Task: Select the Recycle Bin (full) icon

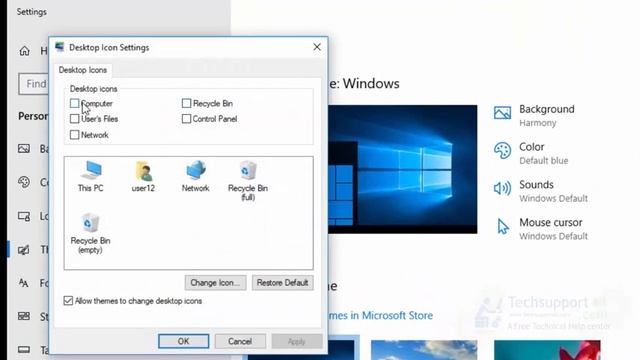Action: coord(248,180)
